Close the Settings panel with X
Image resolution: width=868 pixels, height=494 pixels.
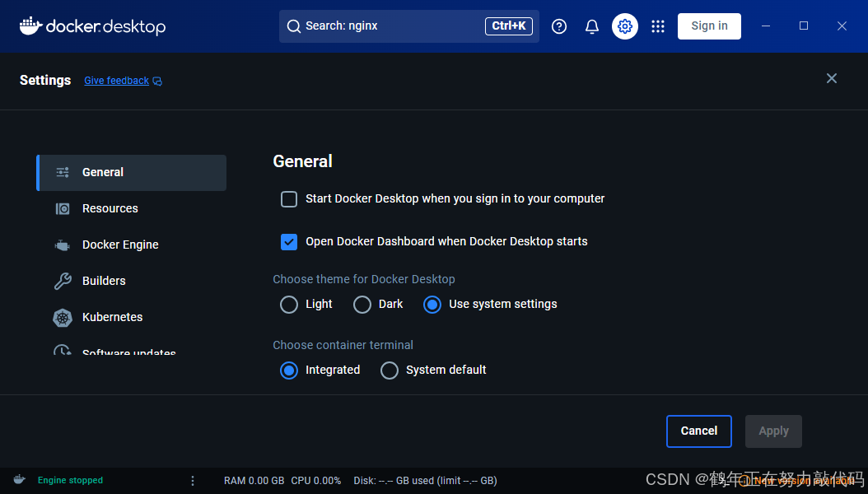[832, 78]
